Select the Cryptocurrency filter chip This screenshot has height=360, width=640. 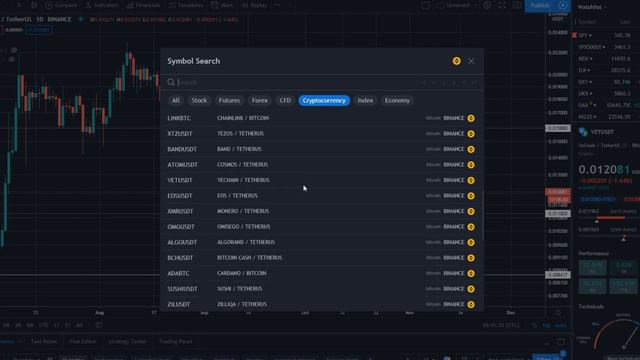point(324,100)
